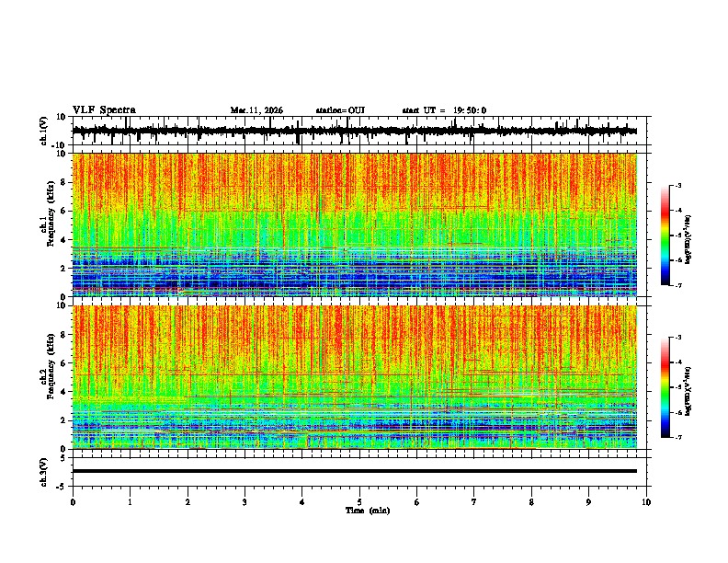Click the "9" tick on the time axis
This screenshot has height=563, width=728.
pos(588,502)
